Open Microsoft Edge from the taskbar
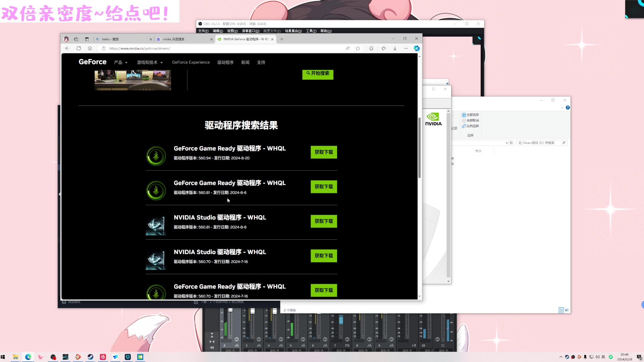 click(x=28, y=357)
